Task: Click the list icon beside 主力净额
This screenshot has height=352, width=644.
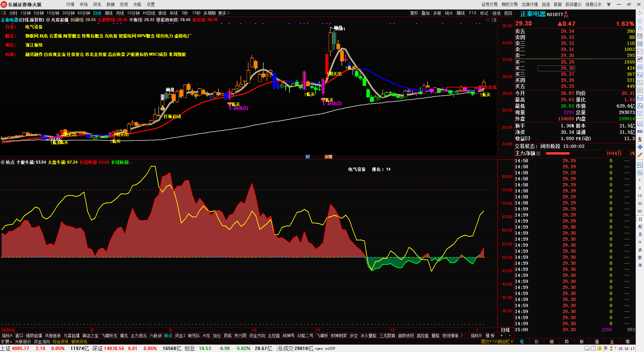Action: (538, 153)
